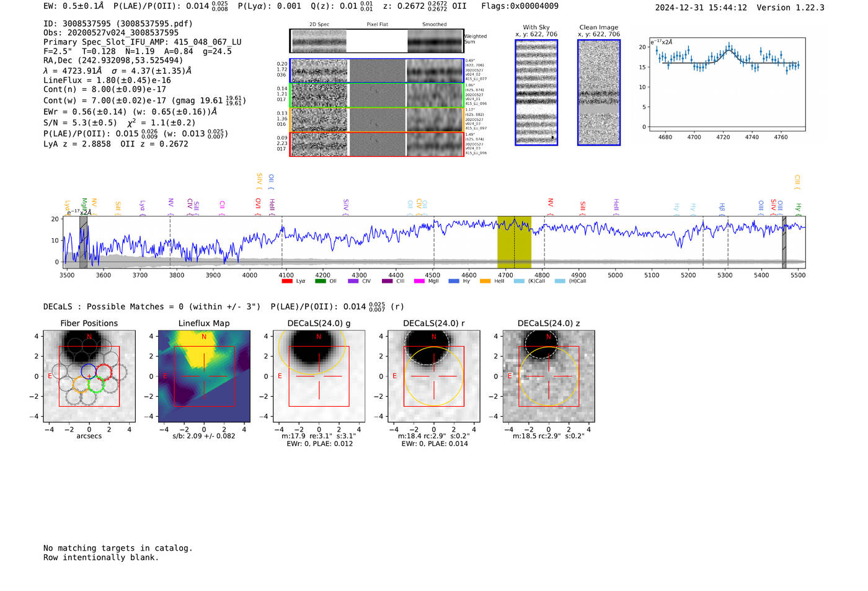Click 'No matching targets in catalog.' text
Image resolution: width=868 pixels, height=591 pixels.
click(118, 548)
